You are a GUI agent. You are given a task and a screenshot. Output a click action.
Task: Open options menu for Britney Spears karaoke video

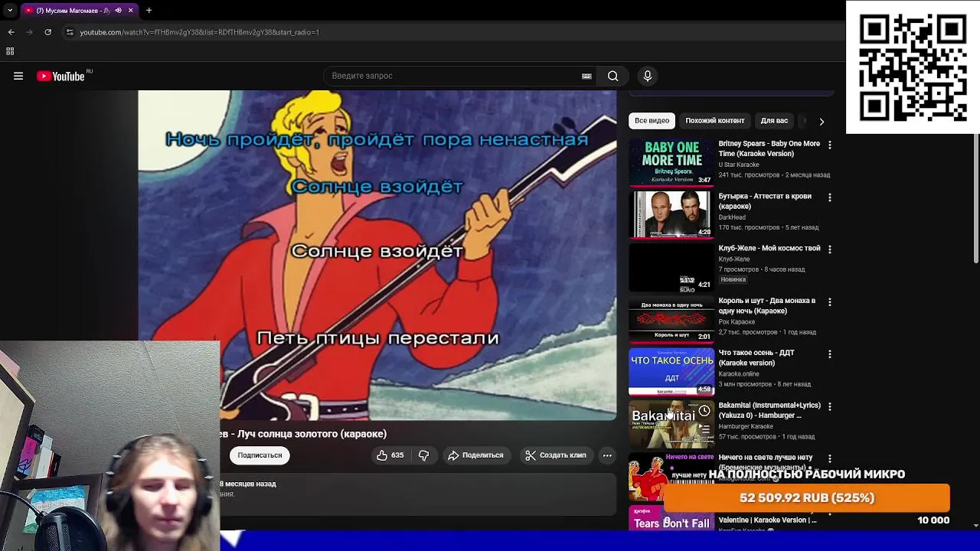[829, 145]
